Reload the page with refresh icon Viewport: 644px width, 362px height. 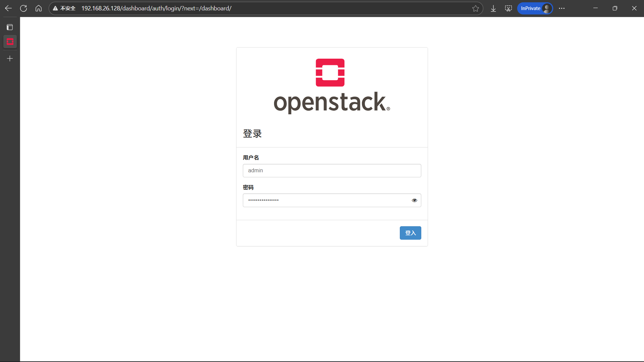[23, 8]
